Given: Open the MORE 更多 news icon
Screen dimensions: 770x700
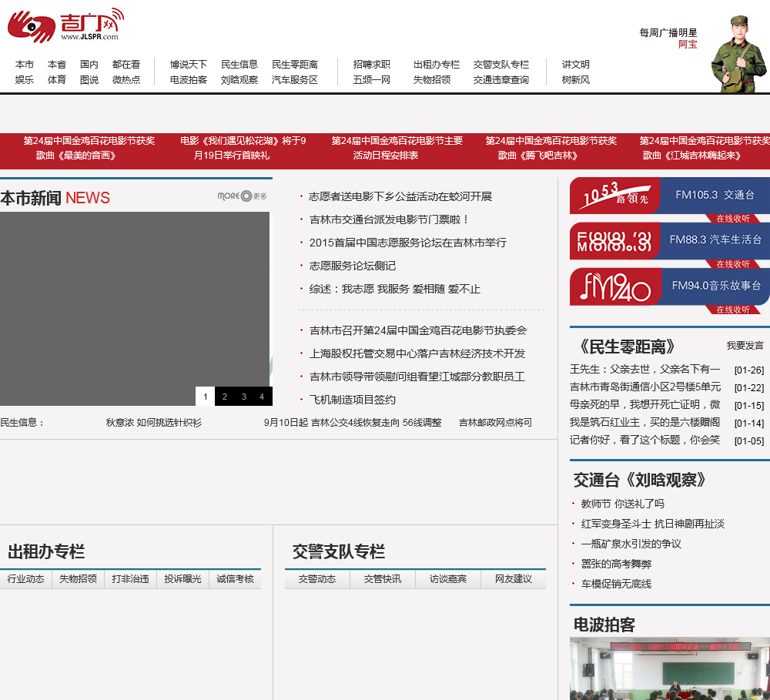Looking at the screenshot, I should pos(242,196).
